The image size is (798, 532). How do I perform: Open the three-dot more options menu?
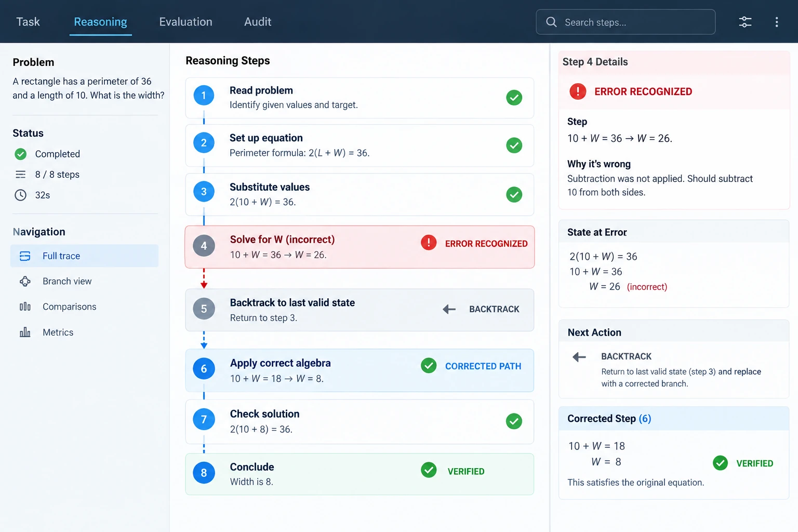pyautogui.click(x=776, y=22)
